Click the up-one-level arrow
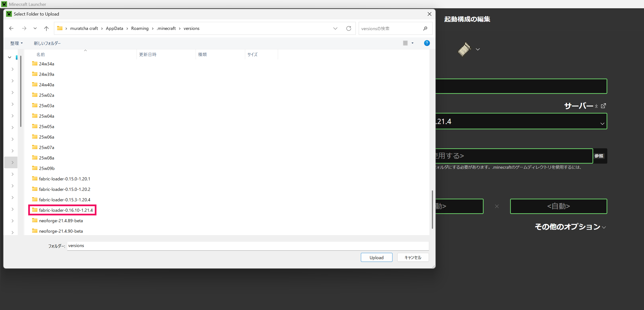644x310 pixels. (x=46, y=28)
